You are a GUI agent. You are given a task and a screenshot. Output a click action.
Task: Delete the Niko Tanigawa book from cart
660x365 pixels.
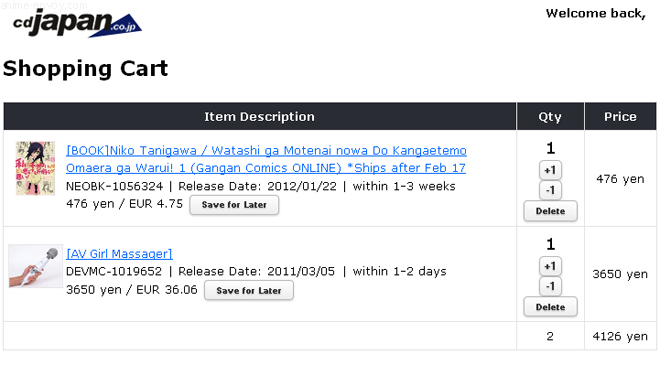550,211
